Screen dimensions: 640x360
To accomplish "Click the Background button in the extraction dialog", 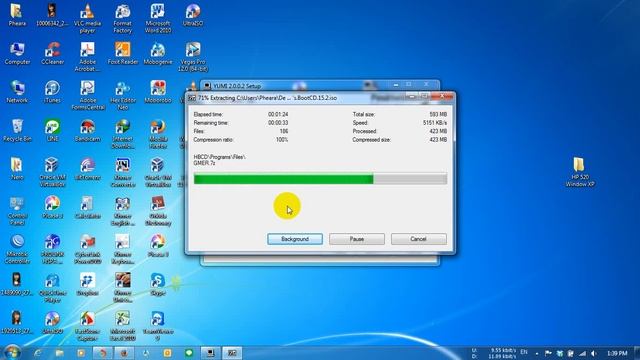I will (295, 239).
